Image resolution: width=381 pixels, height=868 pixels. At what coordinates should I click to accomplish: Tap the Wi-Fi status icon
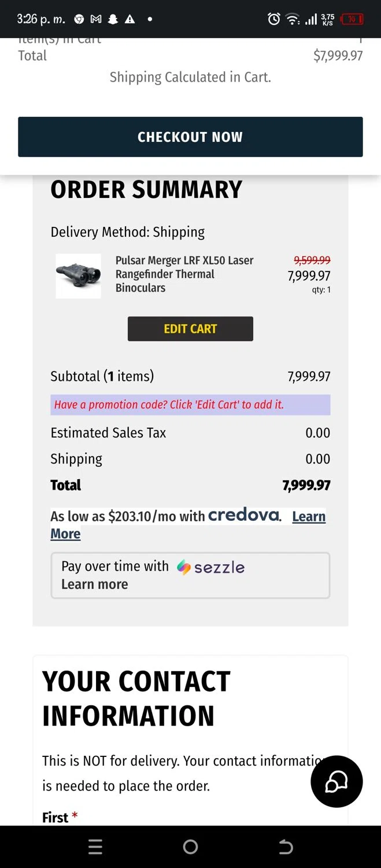coord(293,19)
